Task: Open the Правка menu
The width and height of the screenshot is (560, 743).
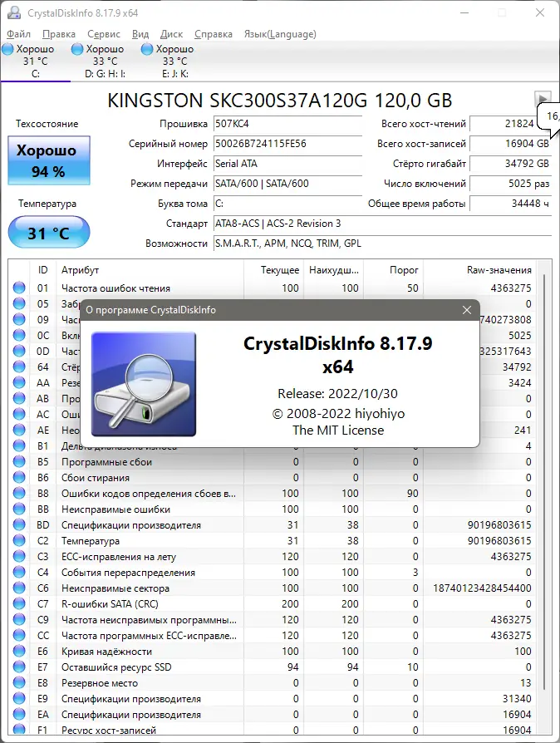Action: point(59,34)
